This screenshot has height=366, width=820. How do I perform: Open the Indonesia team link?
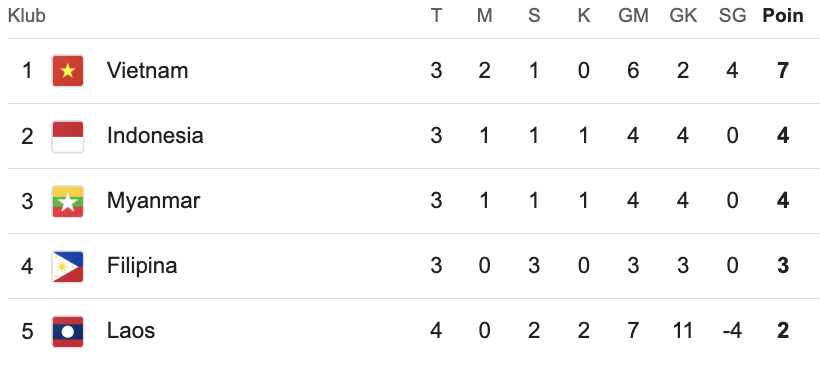tap(155, 136)
